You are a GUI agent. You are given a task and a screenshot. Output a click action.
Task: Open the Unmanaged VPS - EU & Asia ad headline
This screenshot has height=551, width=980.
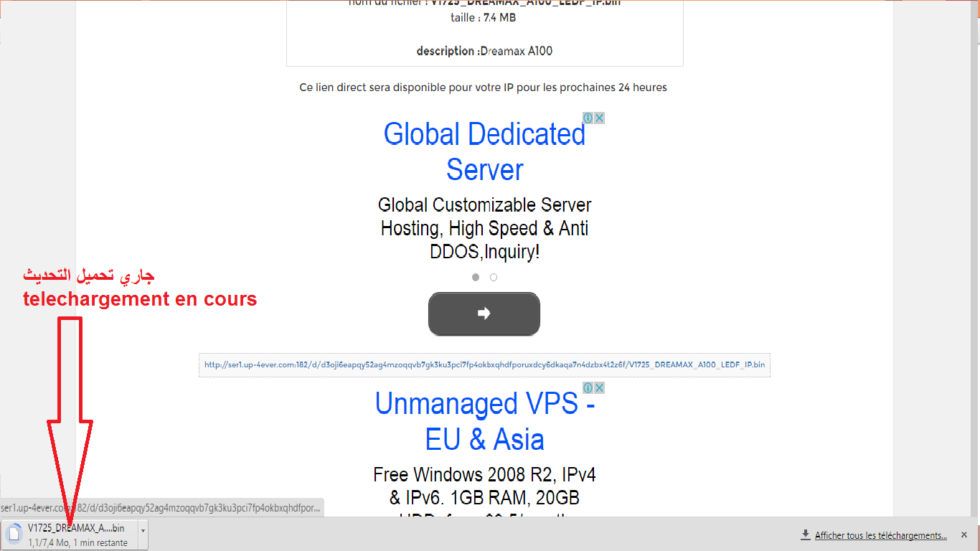point(485,421)
